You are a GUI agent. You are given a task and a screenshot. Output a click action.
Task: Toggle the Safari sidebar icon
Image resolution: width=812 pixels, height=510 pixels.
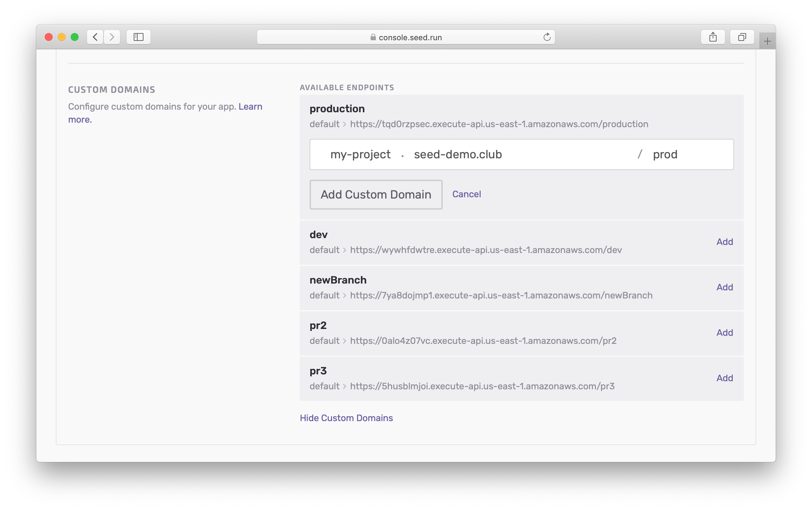point(139,37)
